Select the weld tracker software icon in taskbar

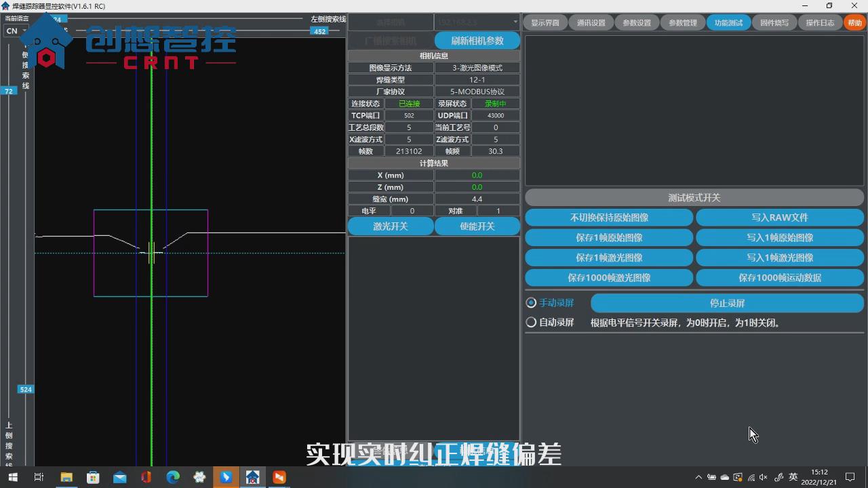pos(252,477)
